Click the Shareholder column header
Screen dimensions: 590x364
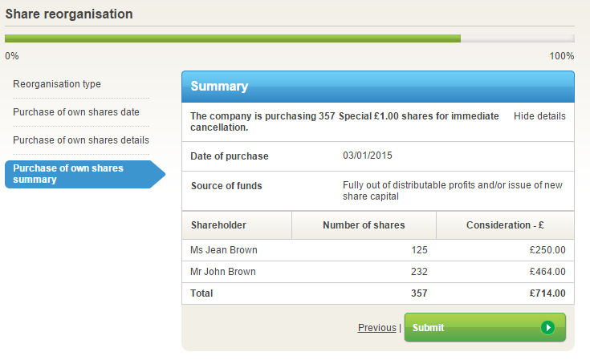pos(218,225)
